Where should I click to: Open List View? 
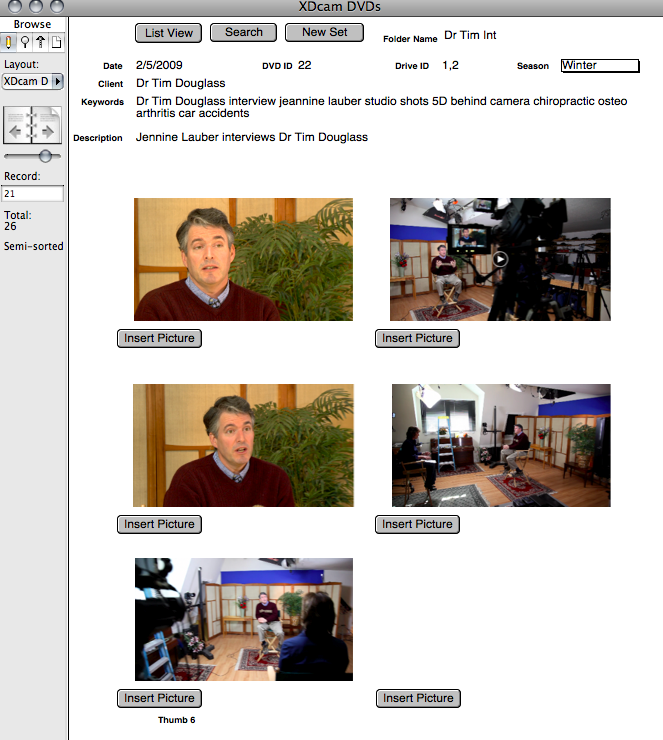coord(168,33)
